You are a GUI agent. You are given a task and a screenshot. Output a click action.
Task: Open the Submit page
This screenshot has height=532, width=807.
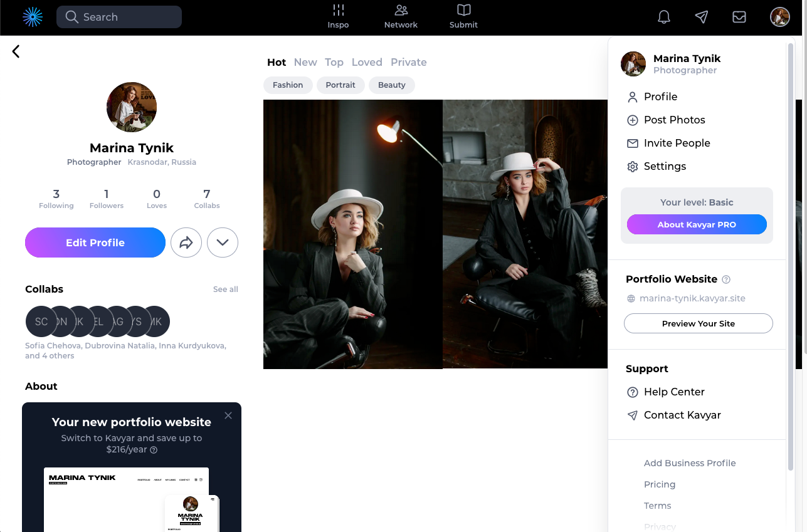point(463,17)
